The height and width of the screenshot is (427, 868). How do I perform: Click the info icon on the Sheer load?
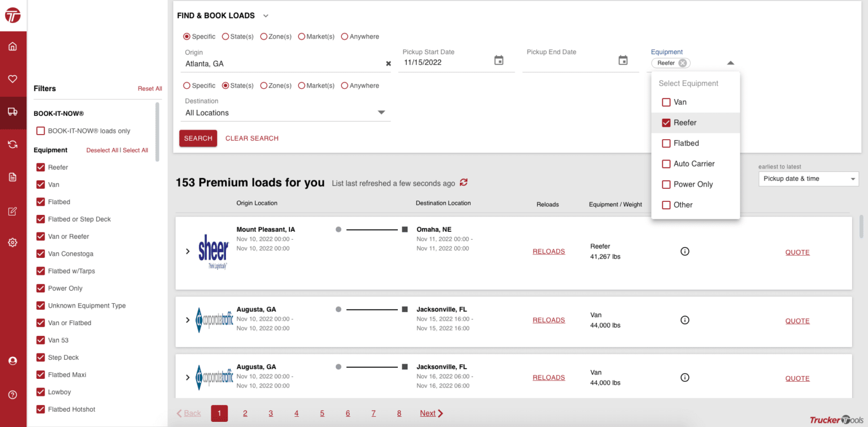click(x=685, y=251)
